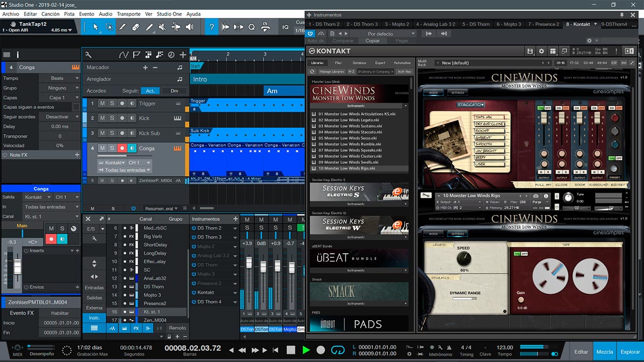Viewport: 644px width, 362px height.
Task: Click Salidas button in mixer panel
Action: [x=94, y=298]
